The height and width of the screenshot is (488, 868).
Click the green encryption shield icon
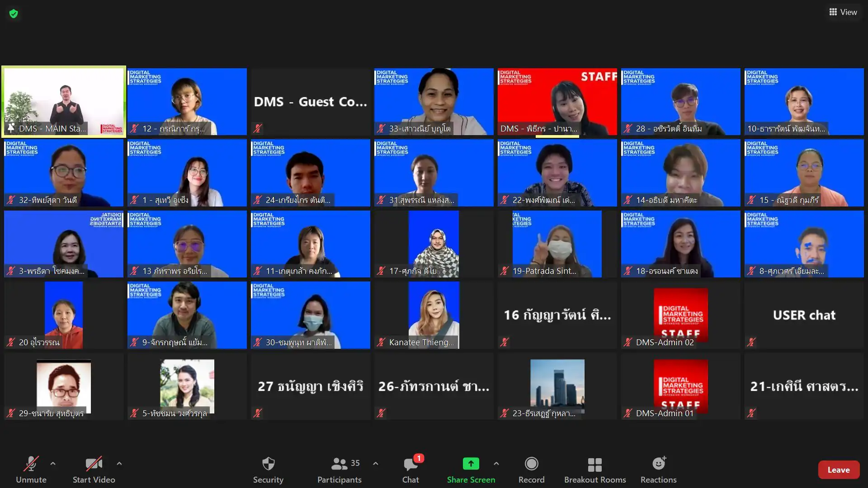[x=14, y=14]
